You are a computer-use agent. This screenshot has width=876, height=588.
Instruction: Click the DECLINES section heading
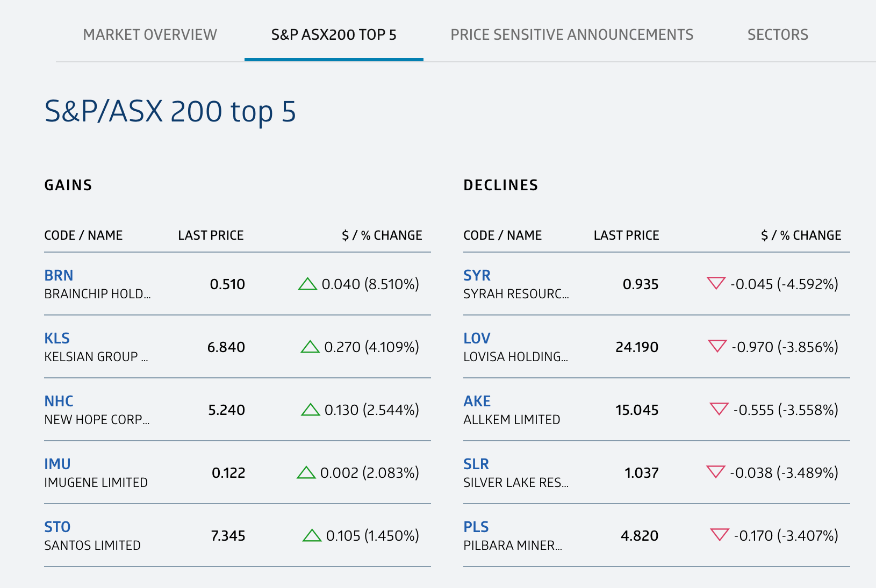tap(501, 185)
